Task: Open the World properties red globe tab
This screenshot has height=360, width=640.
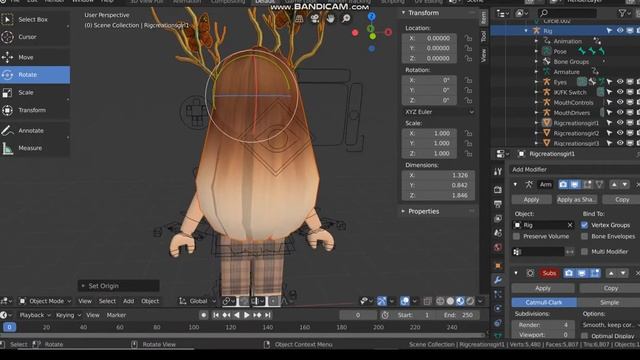Action: tap(498, 247)
